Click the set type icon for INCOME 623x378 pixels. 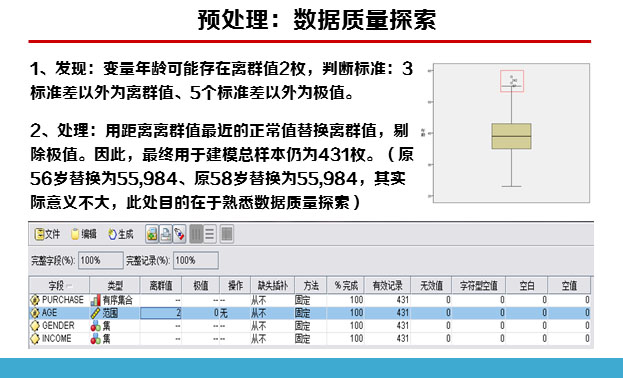point(95,339)
